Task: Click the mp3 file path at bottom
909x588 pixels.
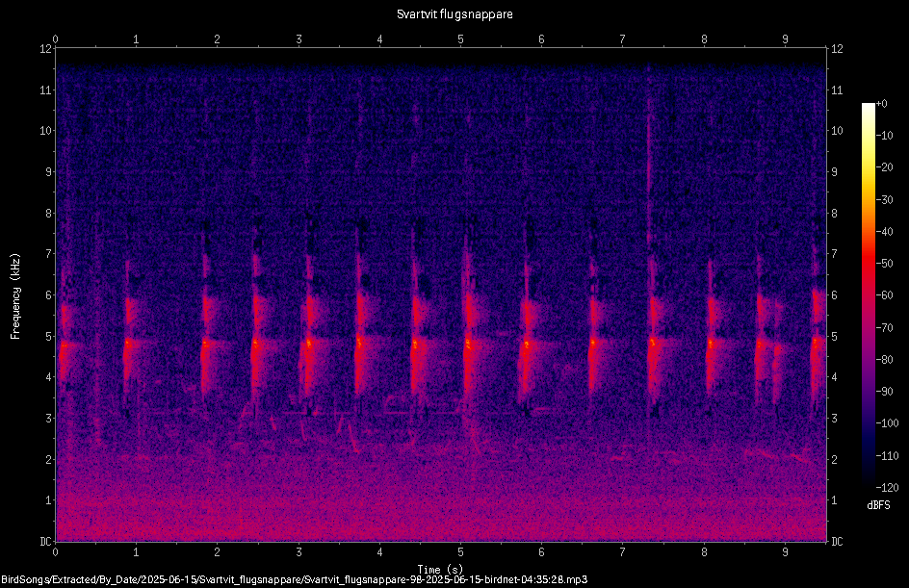Action: tap(295, 579)
